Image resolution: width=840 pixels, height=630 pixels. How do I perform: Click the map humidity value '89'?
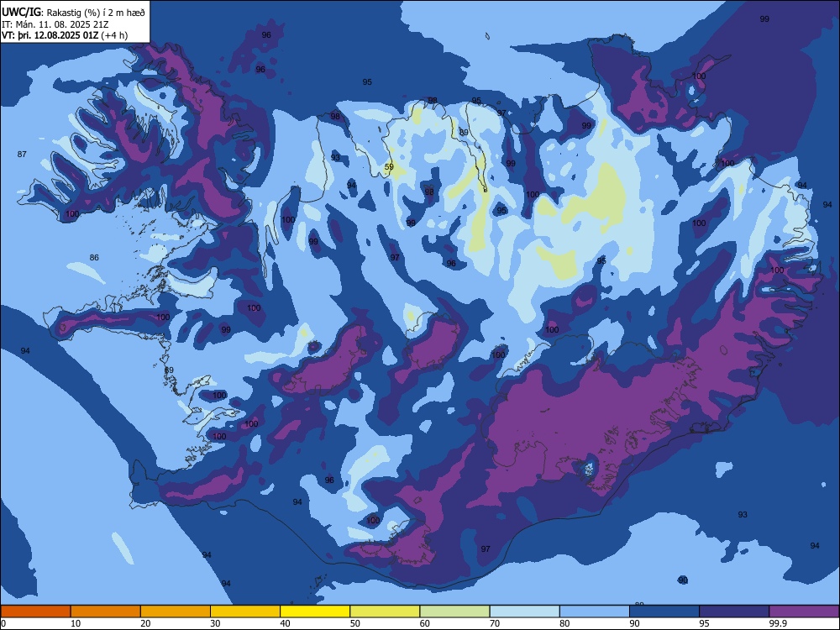point(464,133)
